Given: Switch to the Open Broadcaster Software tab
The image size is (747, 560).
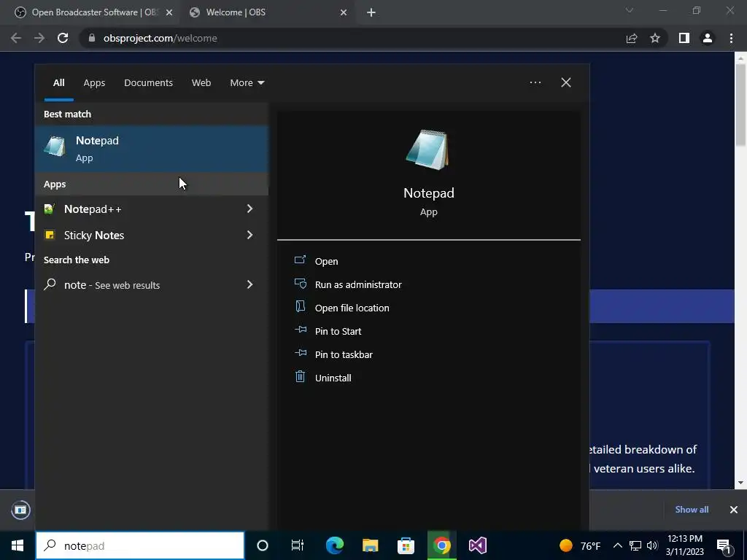Looking at the screenshot, I should 90,12.
